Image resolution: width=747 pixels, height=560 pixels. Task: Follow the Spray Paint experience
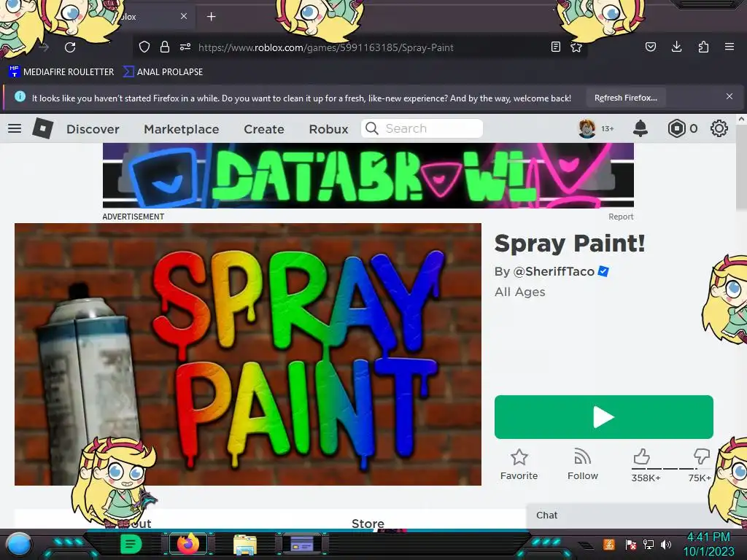[x=583, y=464]
